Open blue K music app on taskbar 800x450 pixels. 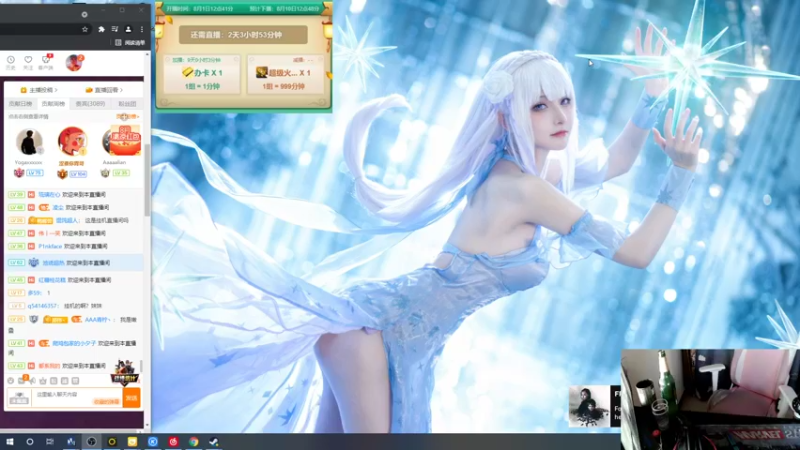(153, 442)
